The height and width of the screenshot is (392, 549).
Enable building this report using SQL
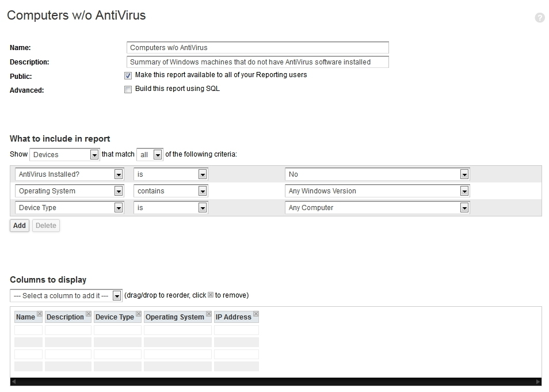(128, 89)
